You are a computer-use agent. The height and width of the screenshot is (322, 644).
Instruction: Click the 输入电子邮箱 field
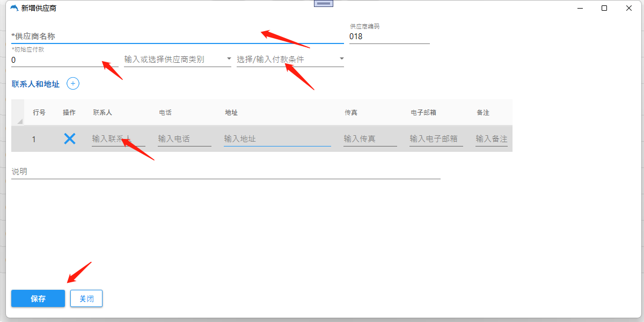[x=436, y=139]
